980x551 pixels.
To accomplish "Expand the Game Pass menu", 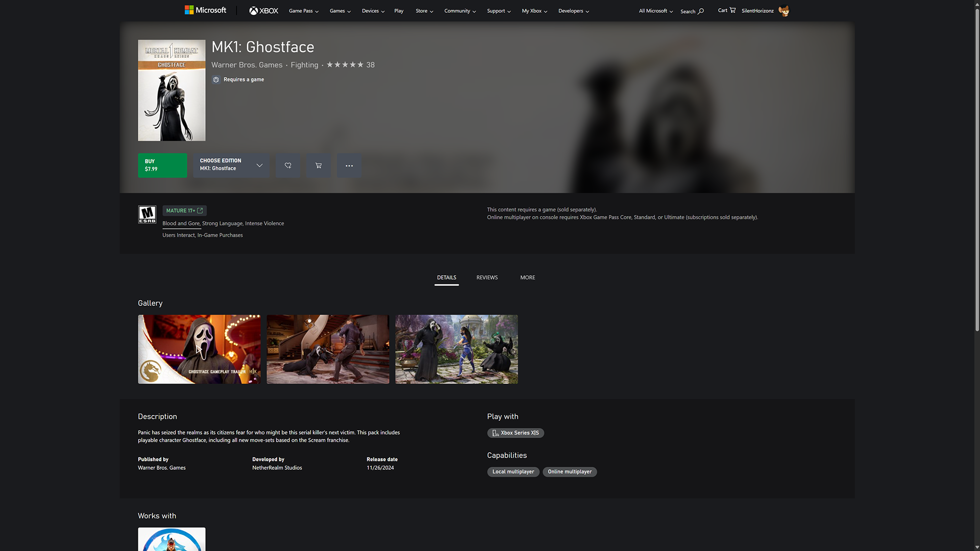I will click(304, 11).
